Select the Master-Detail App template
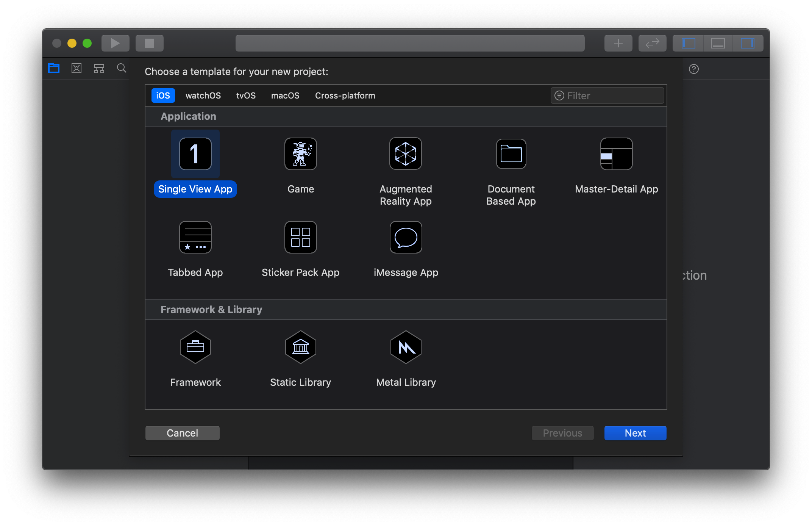812x526 pixels. [x=616, y=154]
